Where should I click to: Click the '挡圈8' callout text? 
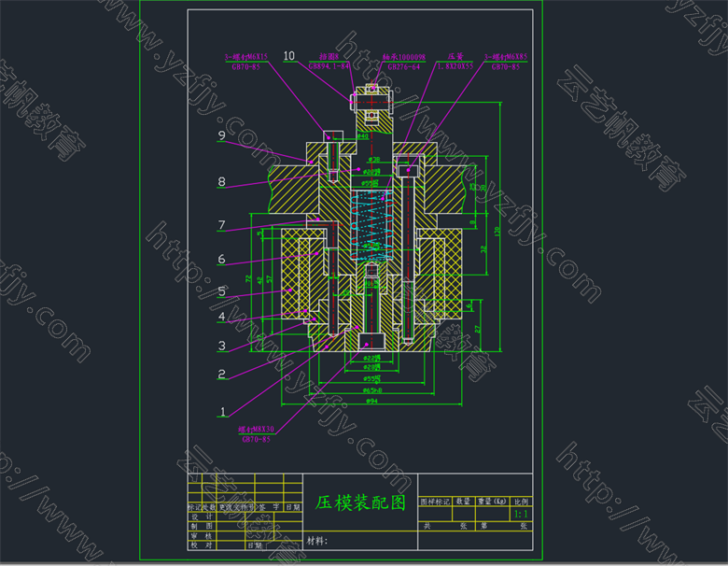pyautogui.click(x=329, y=57)
